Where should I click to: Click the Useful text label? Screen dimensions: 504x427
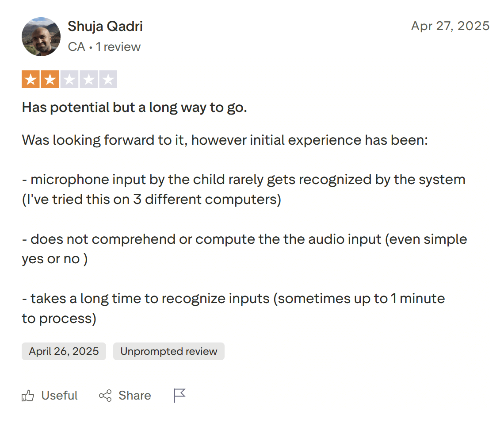tap(59, 395)
